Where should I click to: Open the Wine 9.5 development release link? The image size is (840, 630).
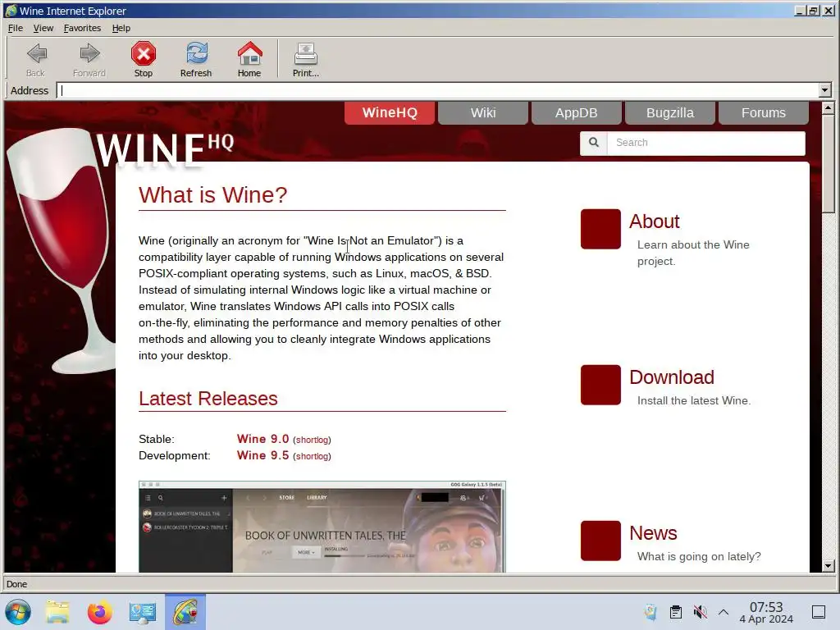tap(262, 455)
